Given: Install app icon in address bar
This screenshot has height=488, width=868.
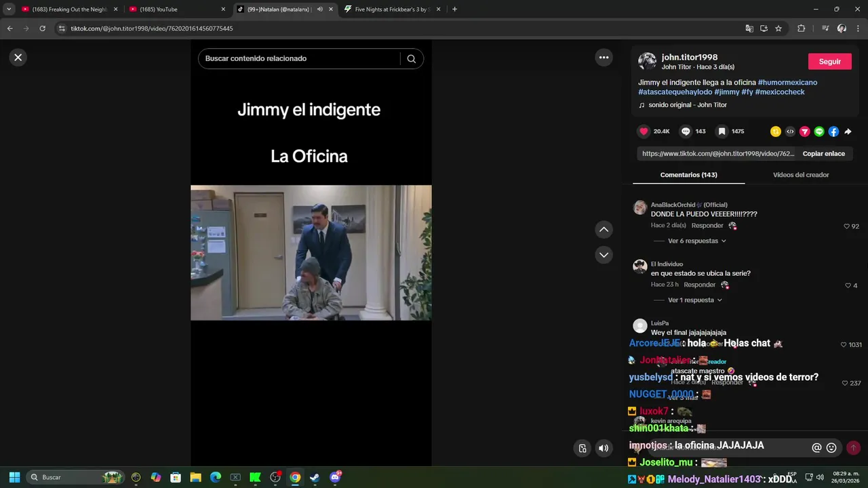Looking at the screenshot, I should click(x=764, y=28).
